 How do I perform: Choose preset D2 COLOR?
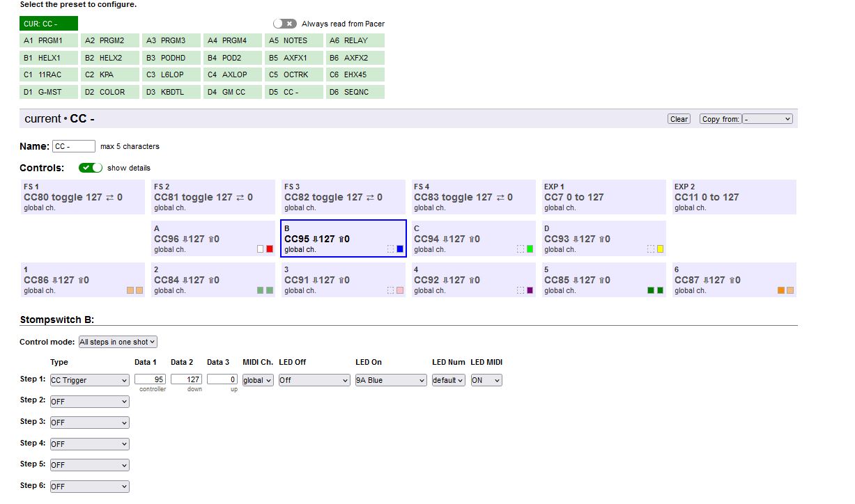[x=110, y=92]
